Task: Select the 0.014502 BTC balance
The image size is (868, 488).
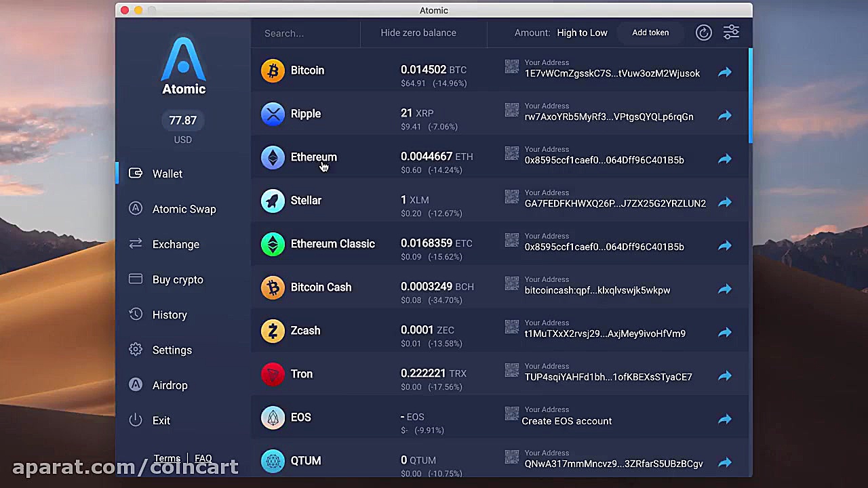Action: click(434, 70)
